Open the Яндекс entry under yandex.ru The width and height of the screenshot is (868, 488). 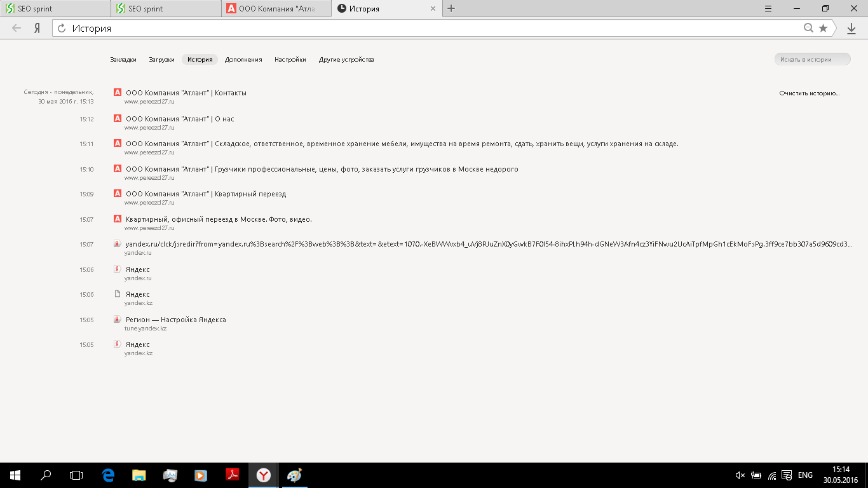point(138,269)
